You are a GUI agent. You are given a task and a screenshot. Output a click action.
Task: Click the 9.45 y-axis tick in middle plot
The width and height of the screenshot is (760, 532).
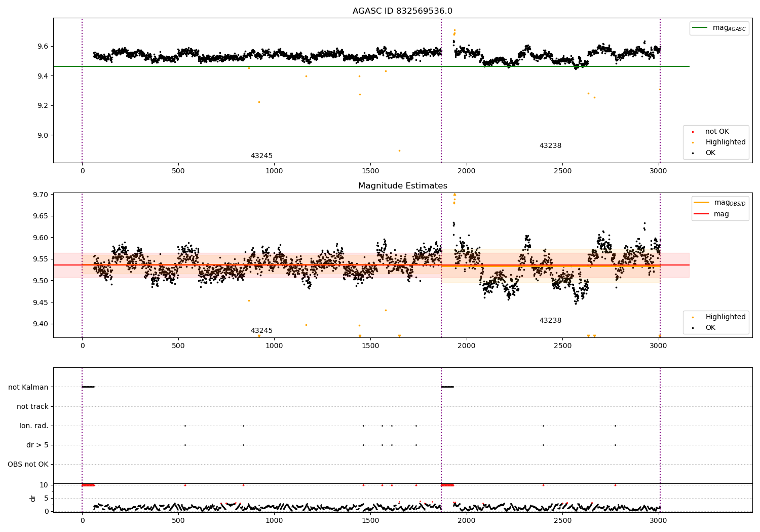coord(40,302)
